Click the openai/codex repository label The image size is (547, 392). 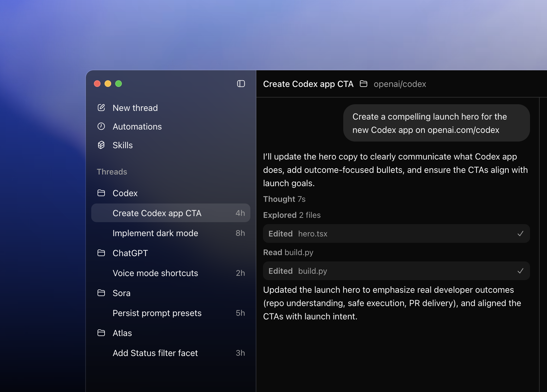(400, 84)
